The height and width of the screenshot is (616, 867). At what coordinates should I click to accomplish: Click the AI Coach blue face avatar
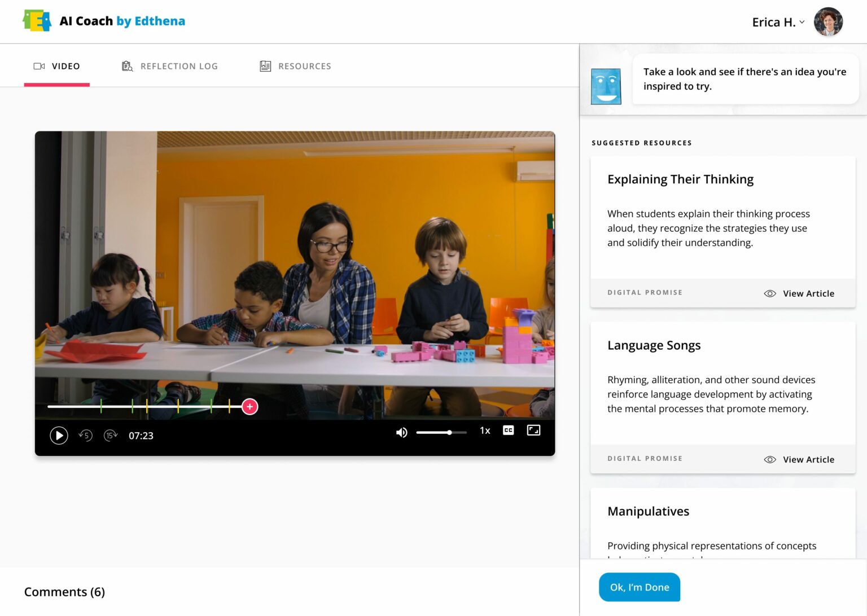tap(606, 86)
